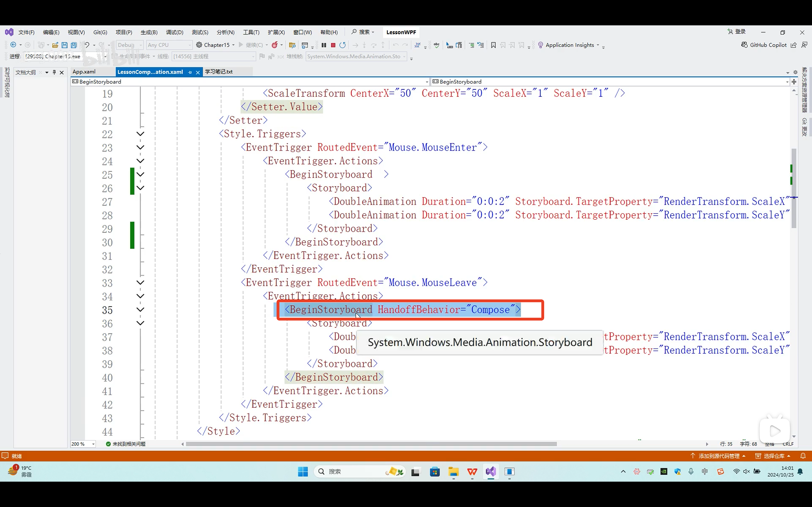The image size is (812, 507).
Task: Toggle auto-hide pin of document outline panel
Action: (54, 72)
